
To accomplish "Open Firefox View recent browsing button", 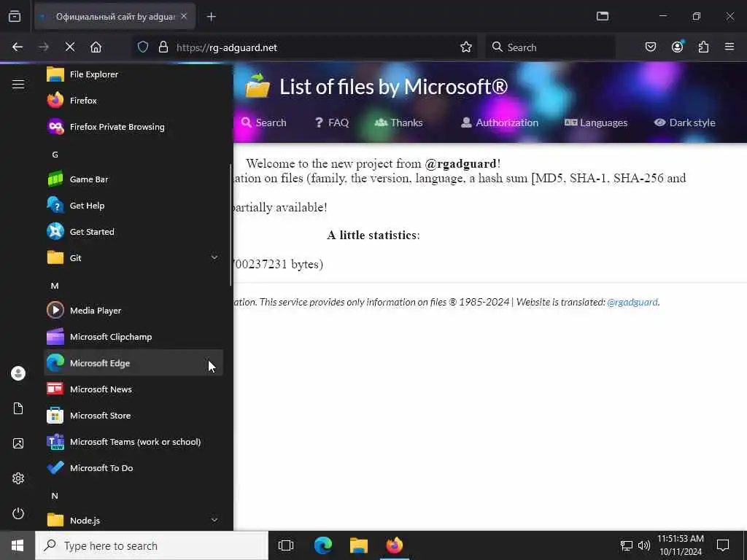I will tap(15, 17).
